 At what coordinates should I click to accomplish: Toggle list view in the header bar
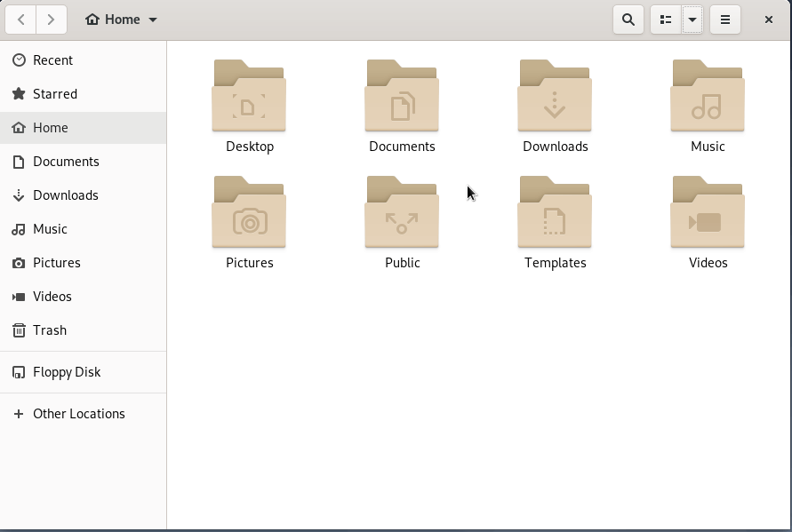click(666, 20)
